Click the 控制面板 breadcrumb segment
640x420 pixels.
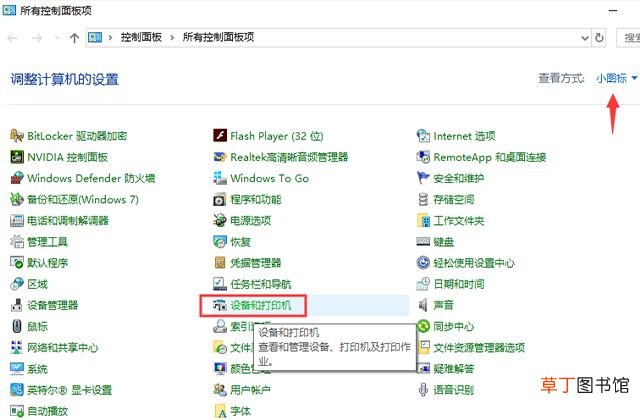coord(141,38)
